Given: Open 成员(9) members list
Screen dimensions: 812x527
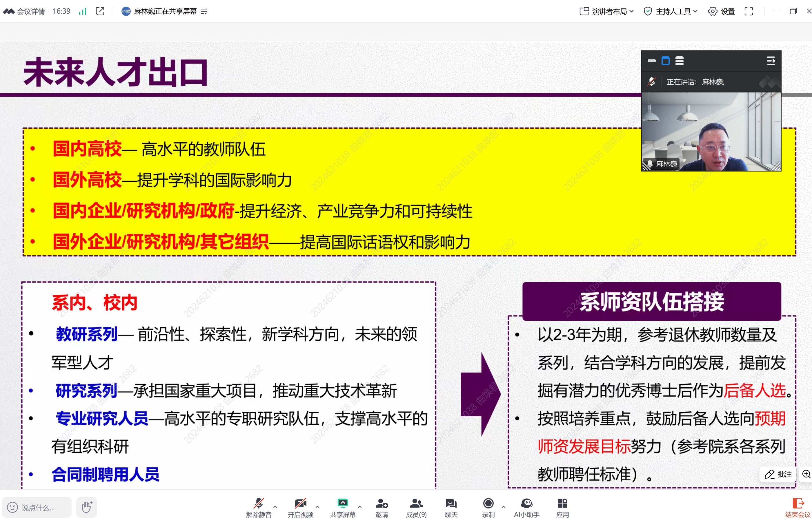Looking at the screenshot, I should coord(416,508).
